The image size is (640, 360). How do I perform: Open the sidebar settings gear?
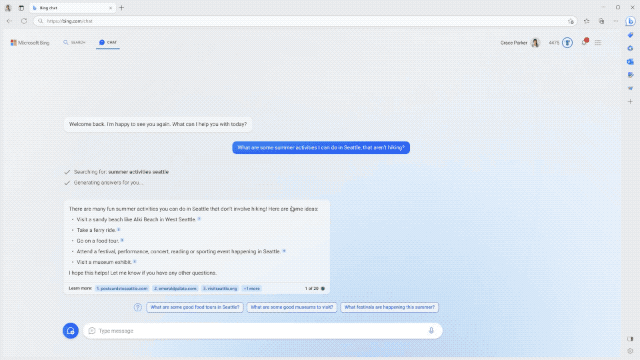(x=630, y=351)
